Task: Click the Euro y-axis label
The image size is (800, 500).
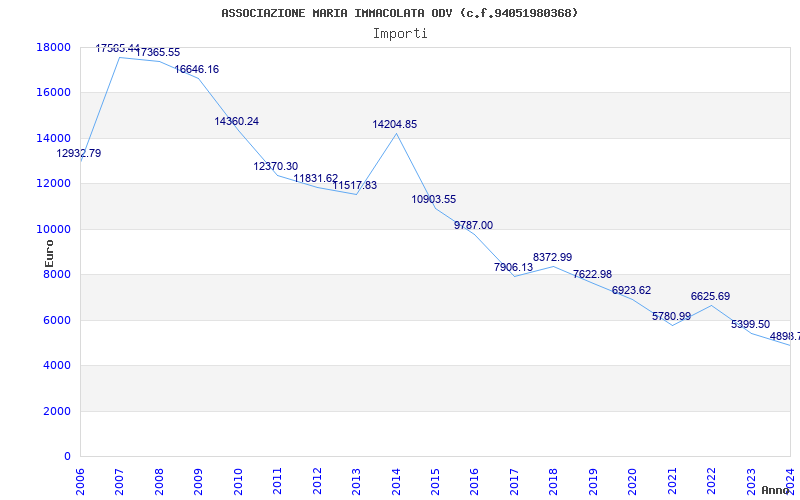Action: (x=49, y=253)
